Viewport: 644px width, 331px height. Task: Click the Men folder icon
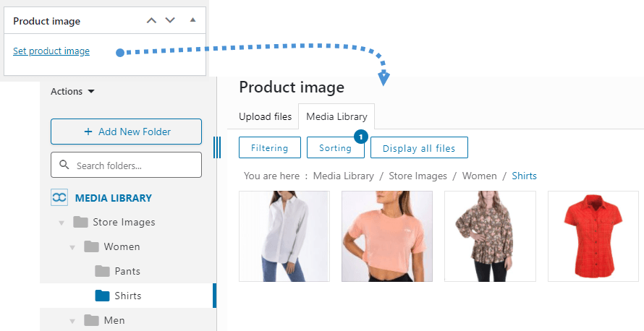click(x=91, y=320)
